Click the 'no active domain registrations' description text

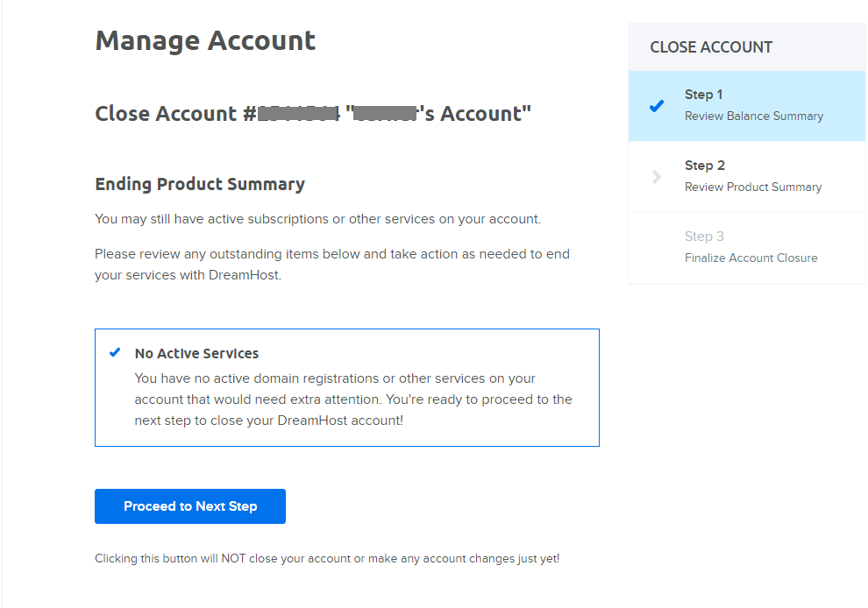pyautogui.click(x=352, y=399)
